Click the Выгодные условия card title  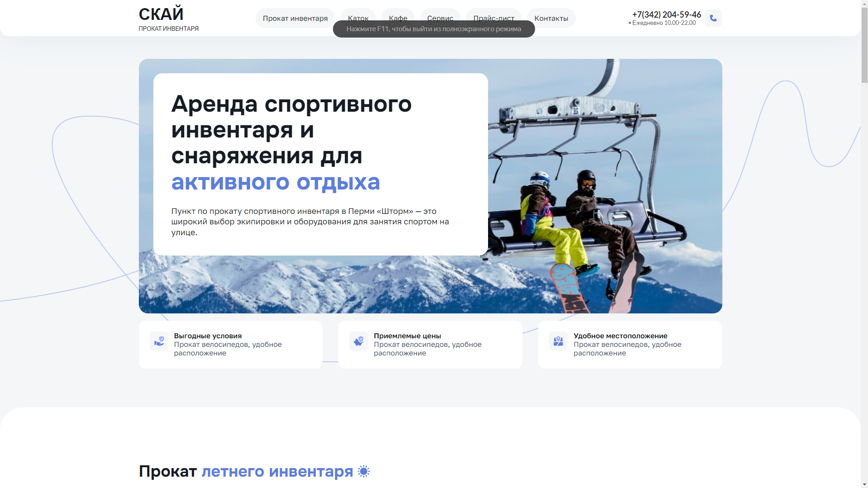tap(208, 336)
